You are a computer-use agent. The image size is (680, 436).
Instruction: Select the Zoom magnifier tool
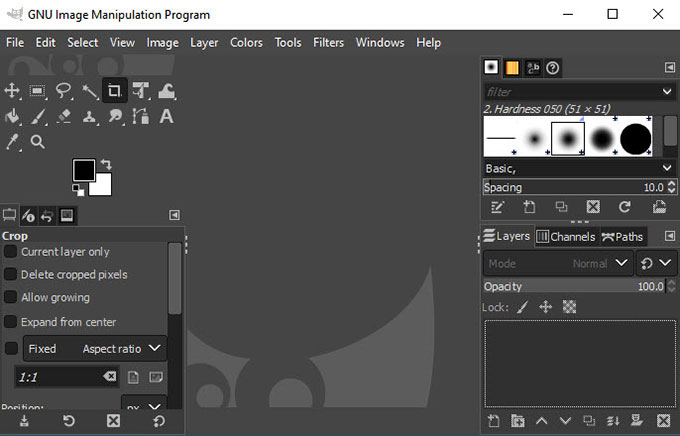[38, 142]
